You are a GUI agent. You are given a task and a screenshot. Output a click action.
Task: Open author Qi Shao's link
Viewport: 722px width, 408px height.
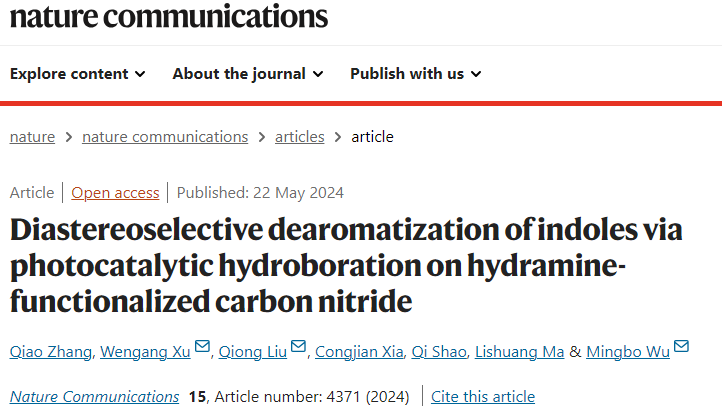[439, 352]
